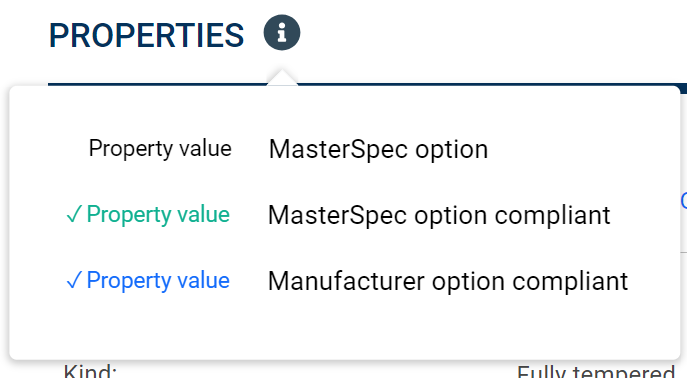Click the partially visible blue link at right edge
Image resolution: width=687 pixels, height=378 pixels.
tap(684, 201)
